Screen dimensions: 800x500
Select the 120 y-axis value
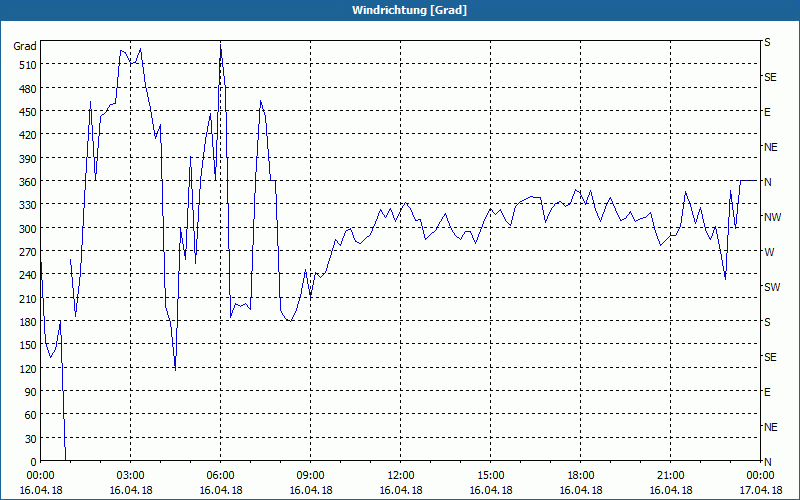click(29, 369)
